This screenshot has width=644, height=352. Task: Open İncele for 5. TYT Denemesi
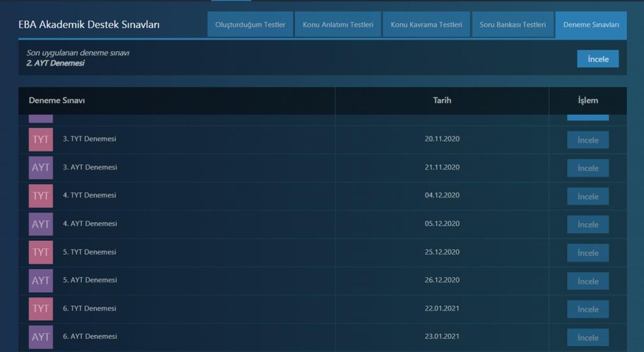click(588, 253)
